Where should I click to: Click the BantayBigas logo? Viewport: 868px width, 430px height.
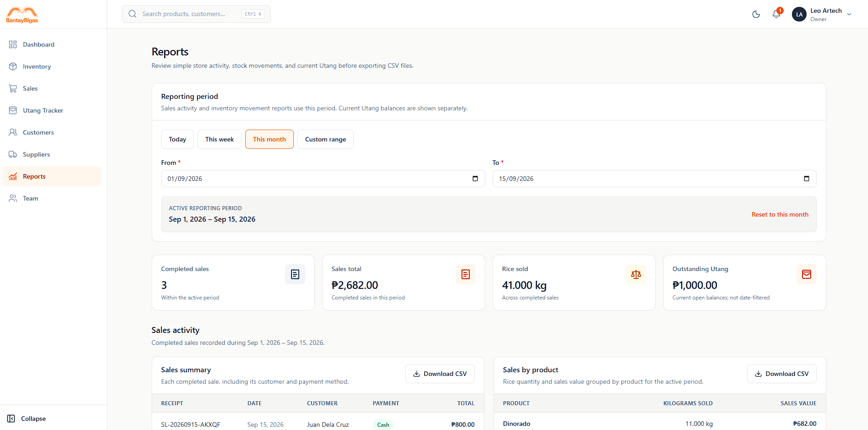[x=22, y=15]
